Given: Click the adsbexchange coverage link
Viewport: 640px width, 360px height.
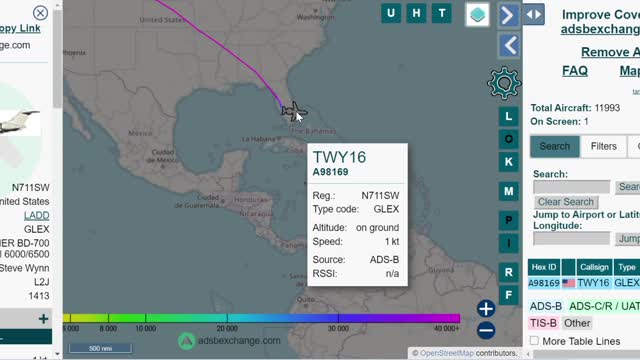Looking at the screenshot, I should point(600,29).
